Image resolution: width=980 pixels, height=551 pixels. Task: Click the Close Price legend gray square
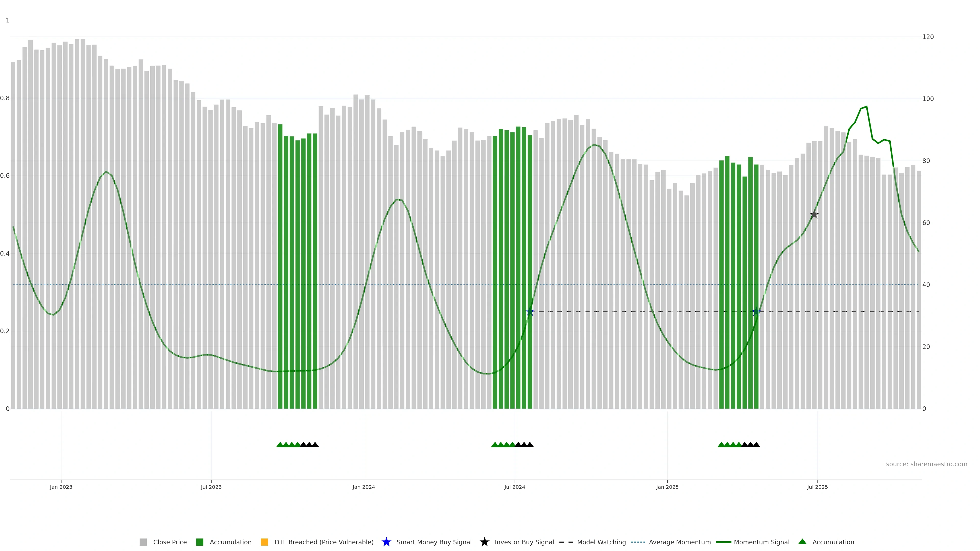(x=143, y=542)
